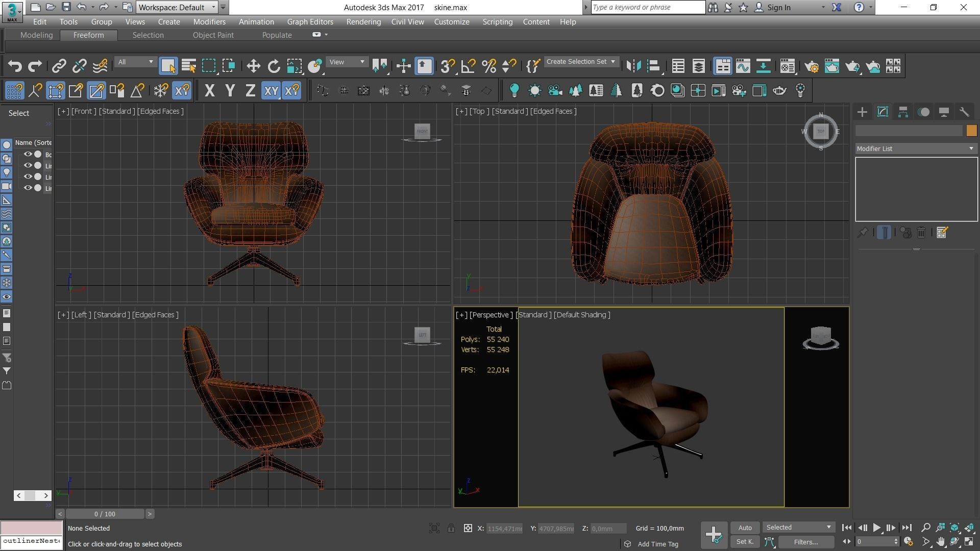The height and width of the screenshot is (551, 980).
Task: Open the Modifiers menu
Action: [x=209, y=22]
